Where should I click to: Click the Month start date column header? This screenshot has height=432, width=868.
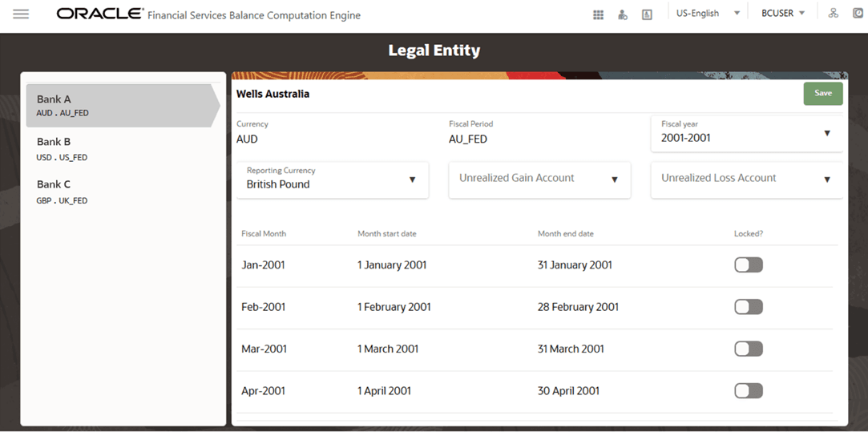(387, 234)
